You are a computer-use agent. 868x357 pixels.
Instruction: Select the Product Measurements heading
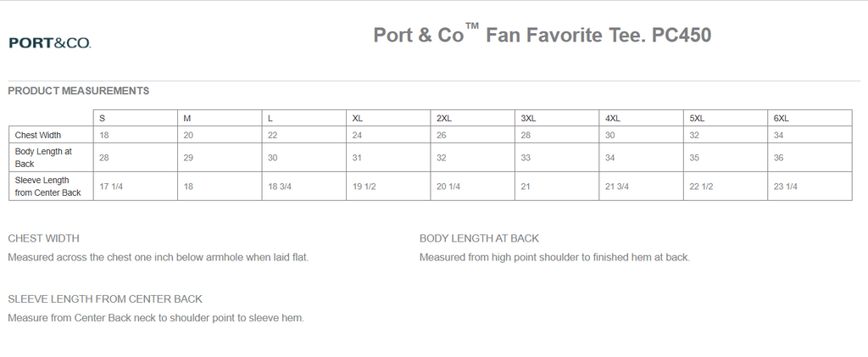pos(78,91)
